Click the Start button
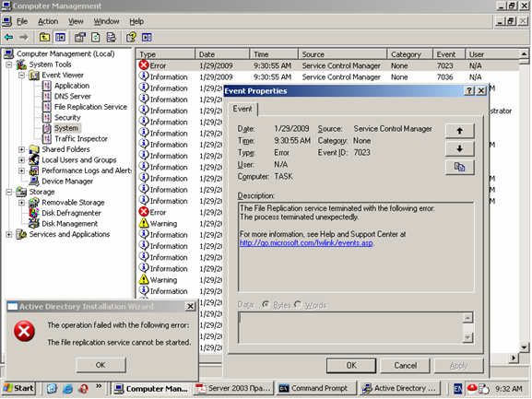Image resolution: width=532 pixels, height=399 pixels. point(18,389)
